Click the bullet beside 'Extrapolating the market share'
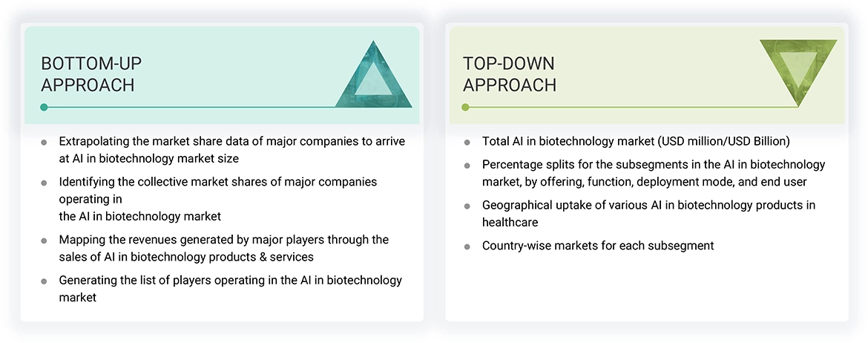This screenshot has width=868, height=343. [45, 142]
